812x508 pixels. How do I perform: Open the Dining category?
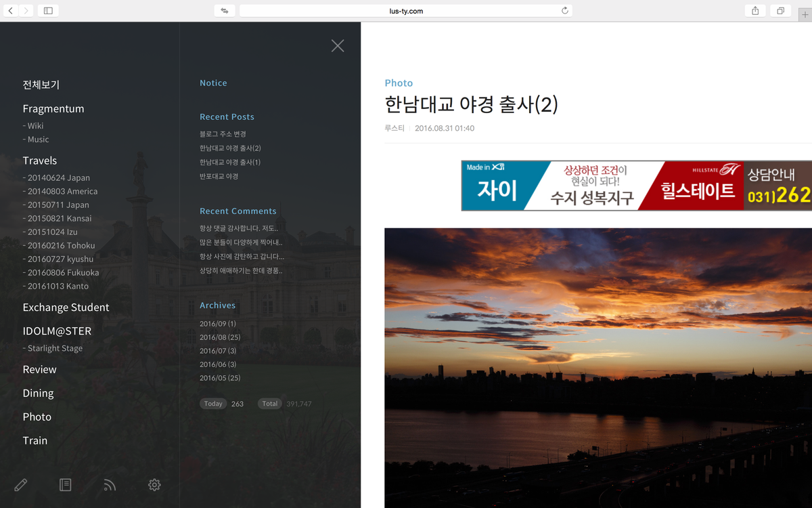[38, 394]
